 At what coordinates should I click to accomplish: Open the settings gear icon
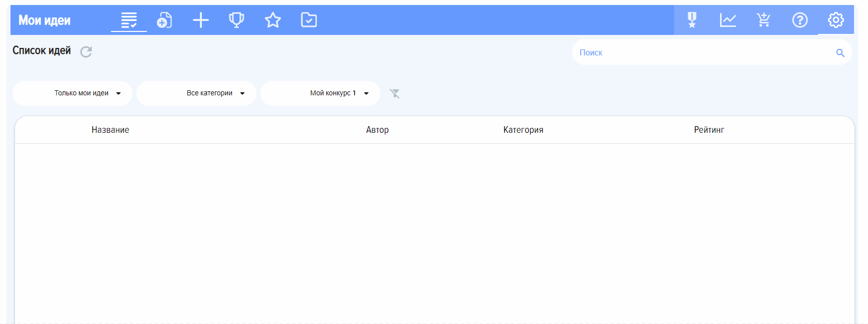836,20
